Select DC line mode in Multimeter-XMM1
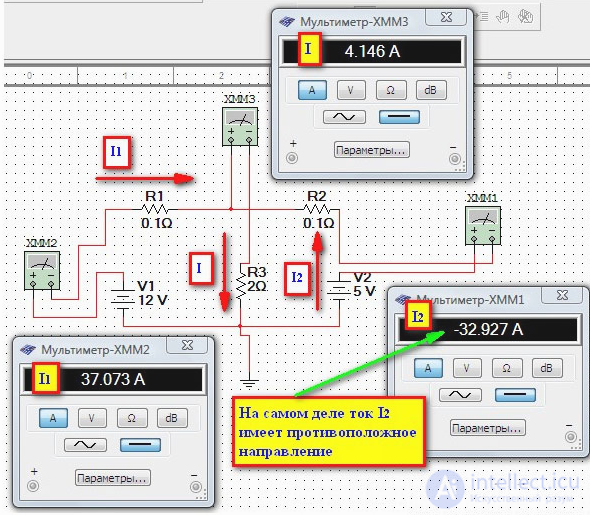This screenshot has height=515, width=590. pos(515,395)
